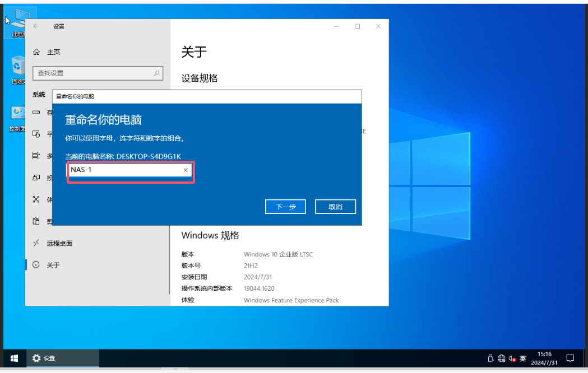Open the notification Action Center icon
This screenshot has height=373, width=588.
coord(570,358)
